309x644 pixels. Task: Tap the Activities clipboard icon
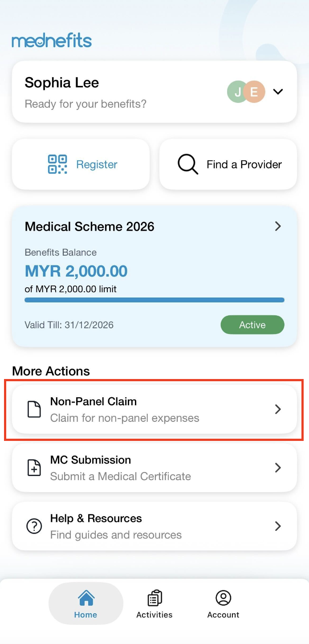(x=154, y=598)
